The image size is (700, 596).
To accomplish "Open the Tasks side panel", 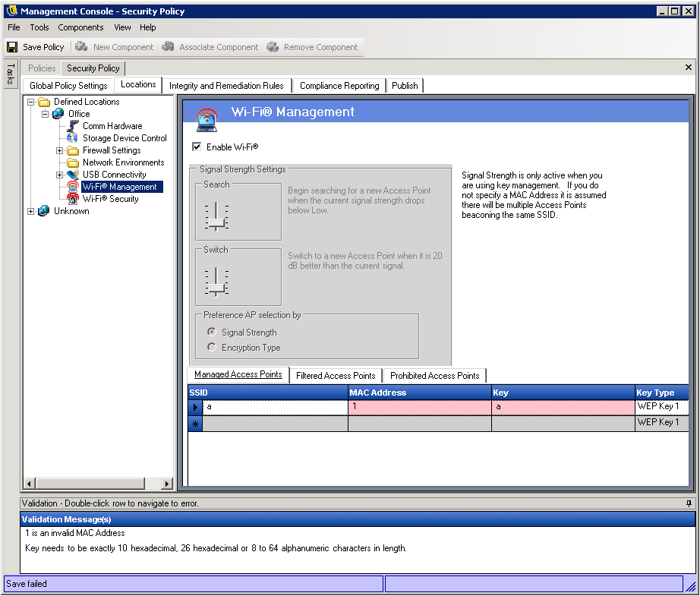I will (x=11, y=74).
